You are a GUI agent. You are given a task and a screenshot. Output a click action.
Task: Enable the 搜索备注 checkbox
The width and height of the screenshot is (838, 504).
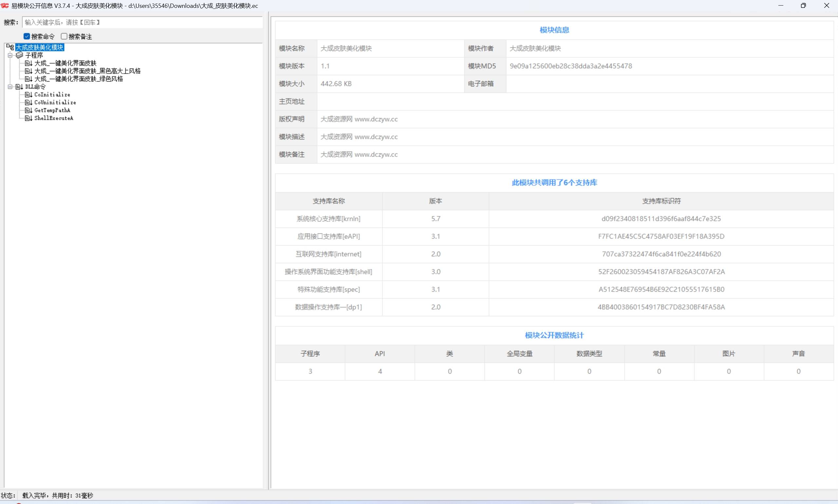tap(64, 36)
